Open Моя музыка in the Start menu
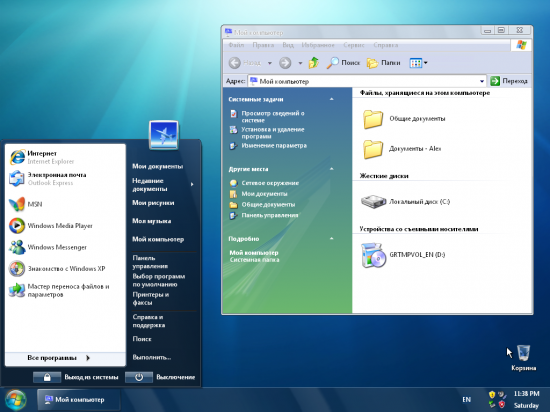The height and width of the screenshot is (412, 550). click(152, 221)
